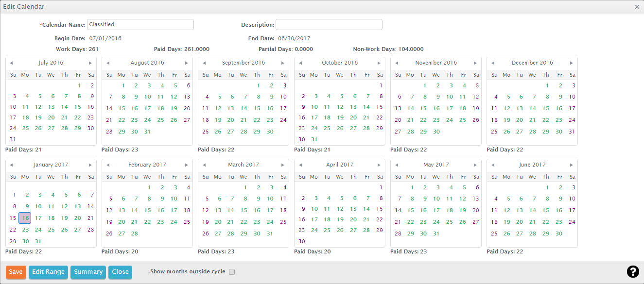Open the Edit Range option

[48, 272]
